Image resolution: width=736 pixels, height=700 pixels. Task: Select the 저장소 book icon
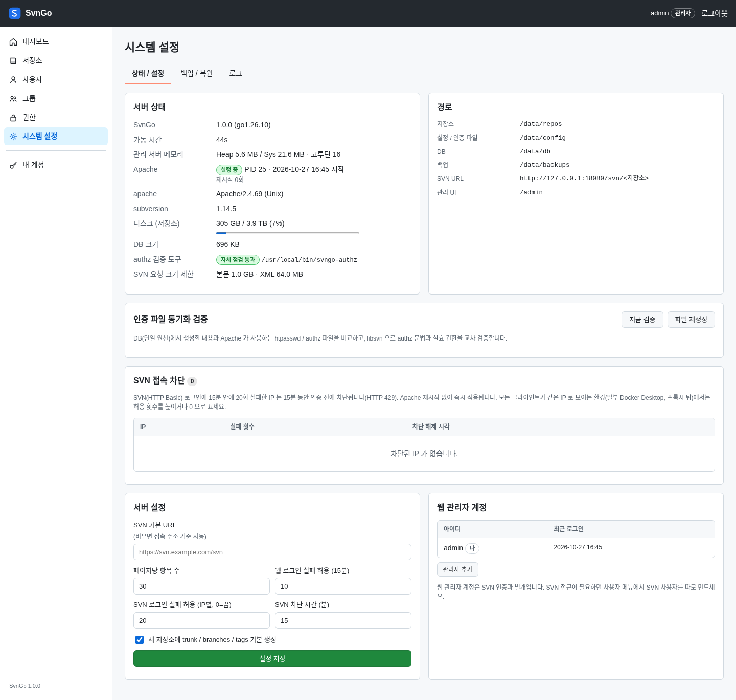click(13, 61)
